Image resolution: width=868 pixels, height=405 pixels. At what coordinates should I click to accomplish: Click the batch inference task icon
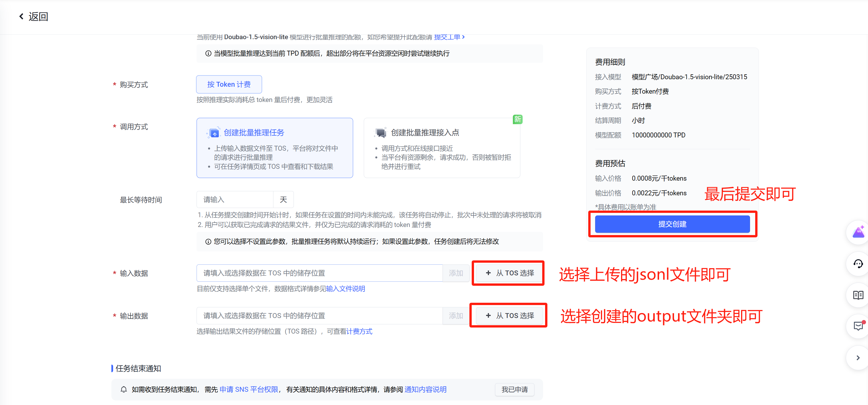click(214, 133)
